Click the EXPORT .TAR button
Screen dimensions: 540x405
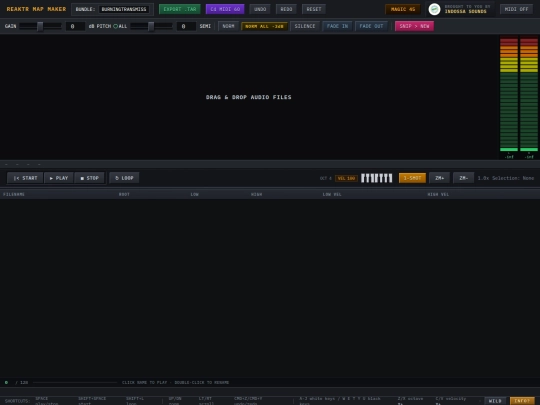pyautogui.click(x=180, y=9)
